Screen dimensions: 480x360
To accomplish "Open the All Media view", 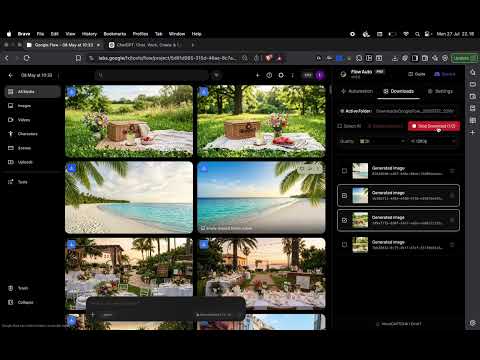I will pos(33,92).
